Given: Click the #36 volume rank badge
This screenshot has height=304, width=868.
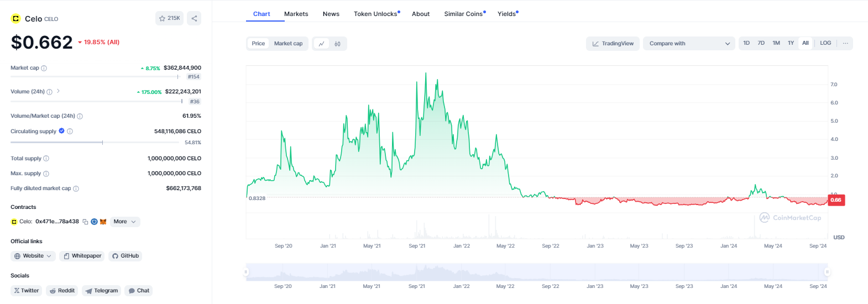Looking at the screenshot, I should [195, 102].
